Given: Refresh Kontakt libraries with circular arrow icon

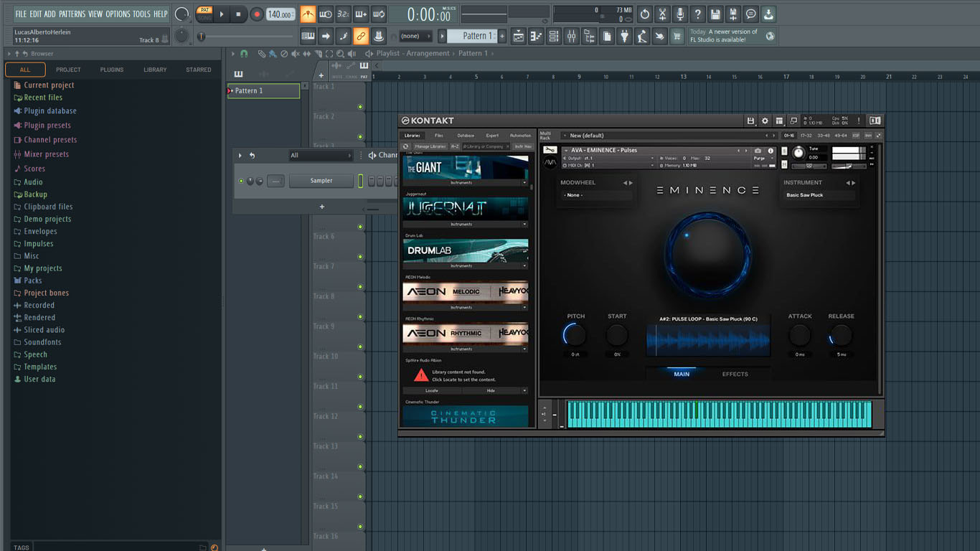Looking at the screenshot, I should tap(406, 146).
